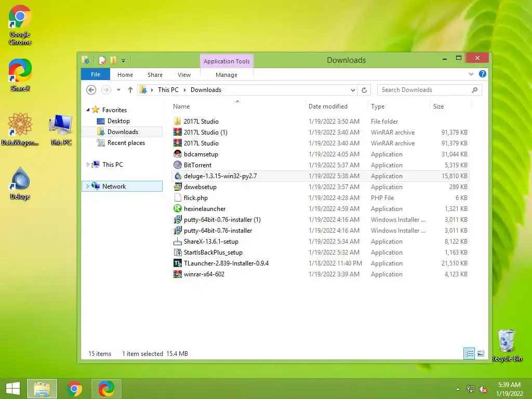Click the muted volume tray icon
This screenshot has height=399, width=532.
point(483,389)
